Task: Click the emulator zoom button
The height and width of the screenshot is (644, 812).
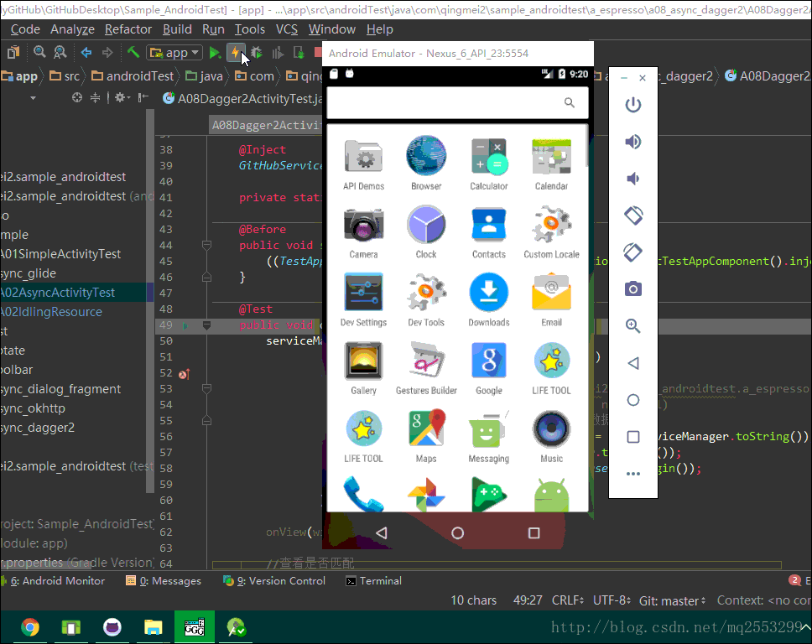Action: 632,325
